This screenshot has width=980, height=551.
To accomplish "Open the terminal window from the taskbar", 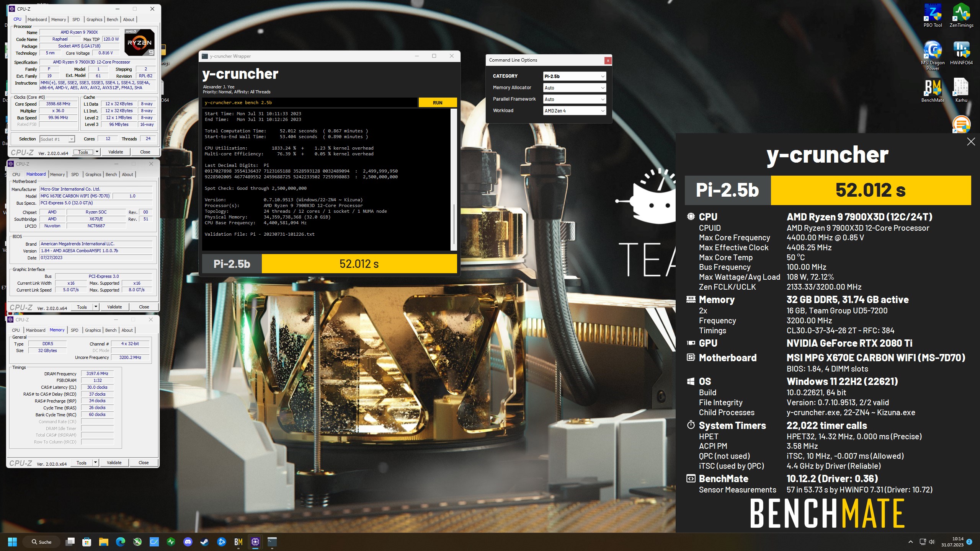I will (272, 542).
